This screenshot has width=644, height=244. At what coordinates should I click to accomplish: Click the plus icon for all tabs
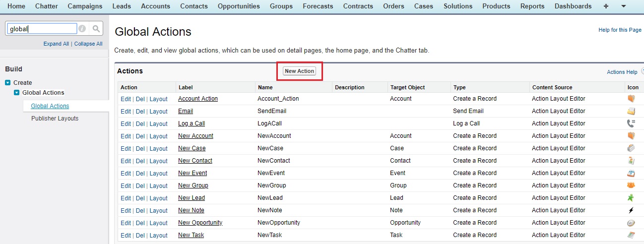pyautogui.click(x=606, y=6)
